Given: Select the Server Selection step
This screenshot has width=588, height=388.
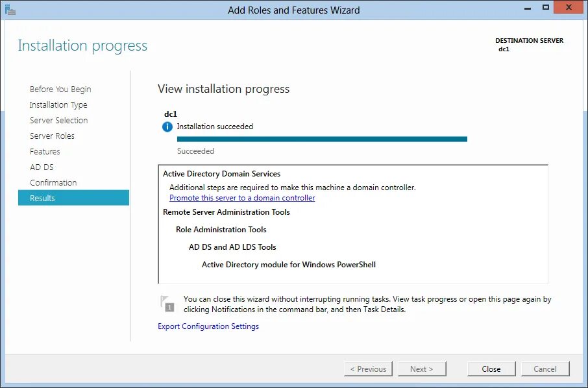Looking at the screenshot, I should tap(59, 120).
